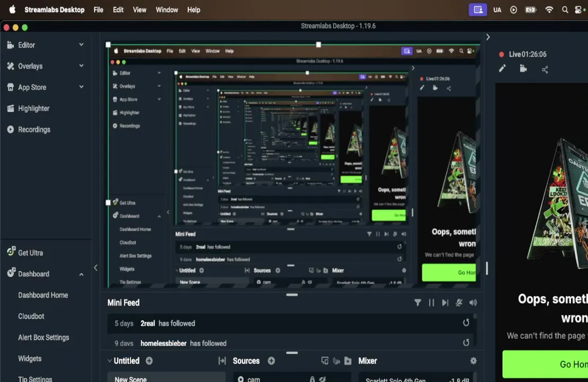
Task: Collapse the right panel with the top chevron
Action: click(488, 37)
